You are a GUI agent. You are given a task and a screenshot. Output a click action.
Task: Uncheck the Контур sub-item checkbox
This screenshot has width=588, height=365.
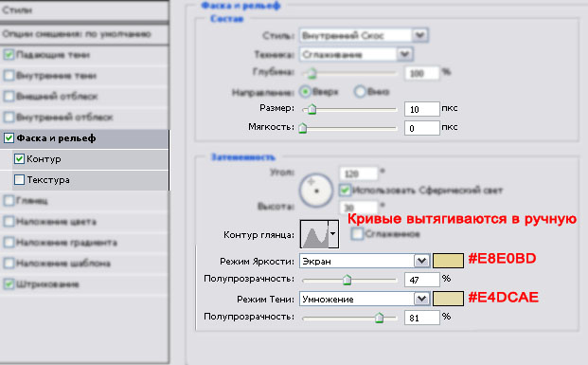point(19,159)
